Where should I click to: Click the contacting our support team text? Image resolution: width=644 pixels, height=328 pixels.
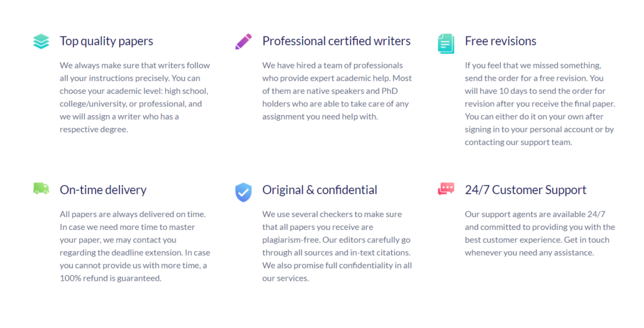pyautogui.click(x=518, y=142)
